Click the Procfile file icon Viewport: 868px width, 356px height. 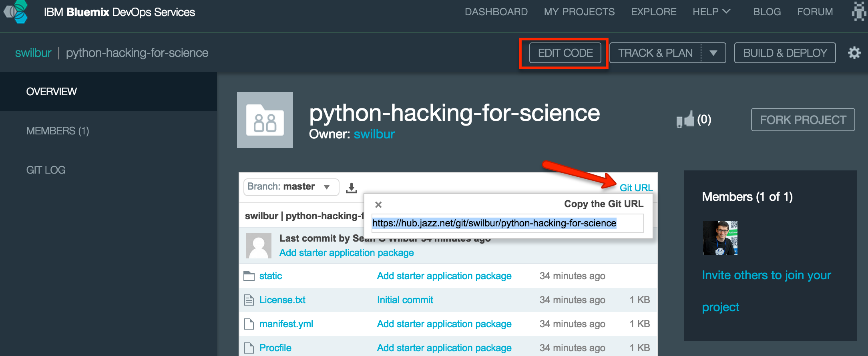click(x=249, y=348)
